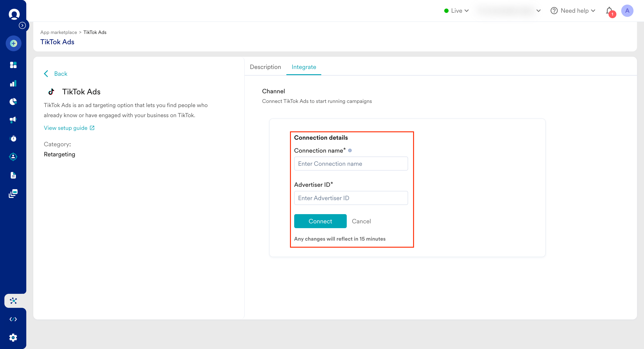This screenshot has height=349, width=644.
Task: Open the code developer icon
Action: tap(13, 319)
